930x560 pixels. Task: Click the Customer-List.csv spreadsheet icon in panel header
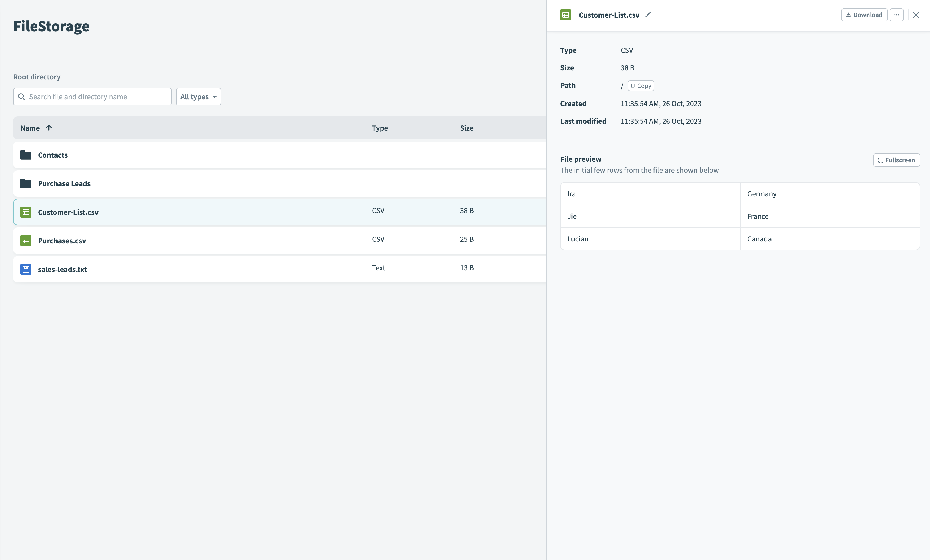tap(565, 15)
